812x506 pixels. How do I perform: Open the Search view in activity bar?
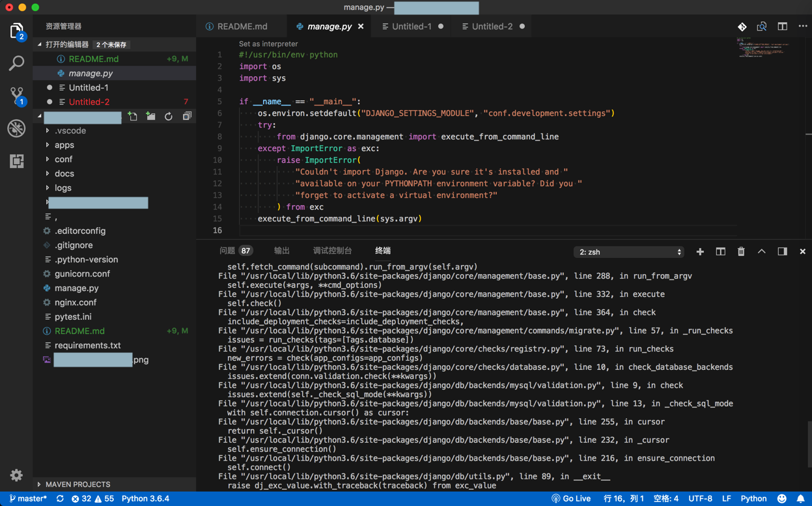coord(16,63)
